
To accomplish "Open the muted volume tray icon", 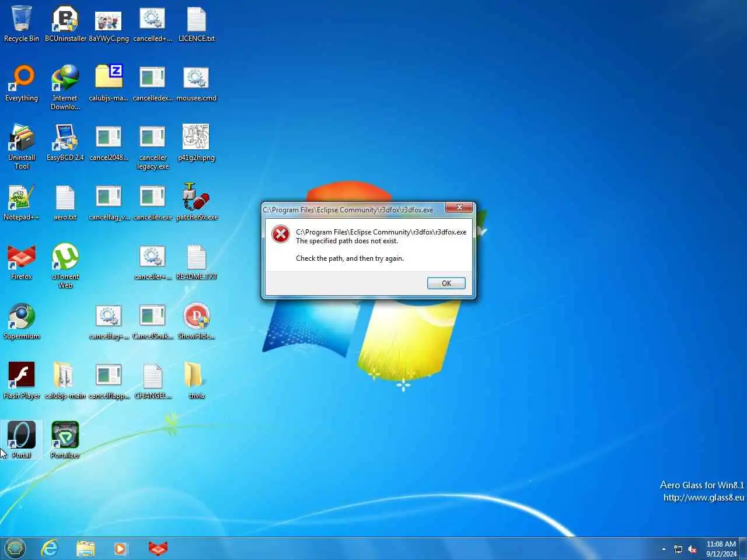I will tap(693, 549).
